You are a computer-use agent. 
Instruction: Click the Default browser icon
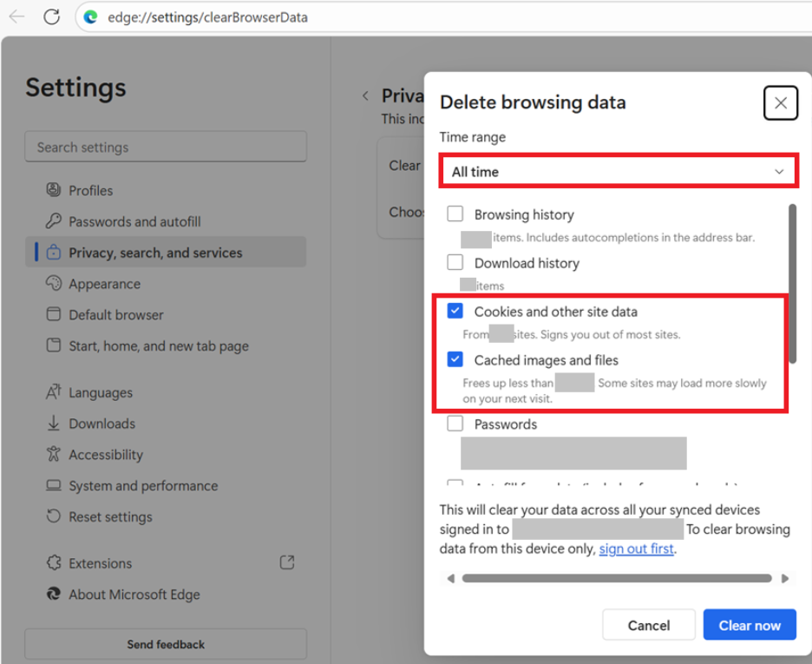[53, 314]
